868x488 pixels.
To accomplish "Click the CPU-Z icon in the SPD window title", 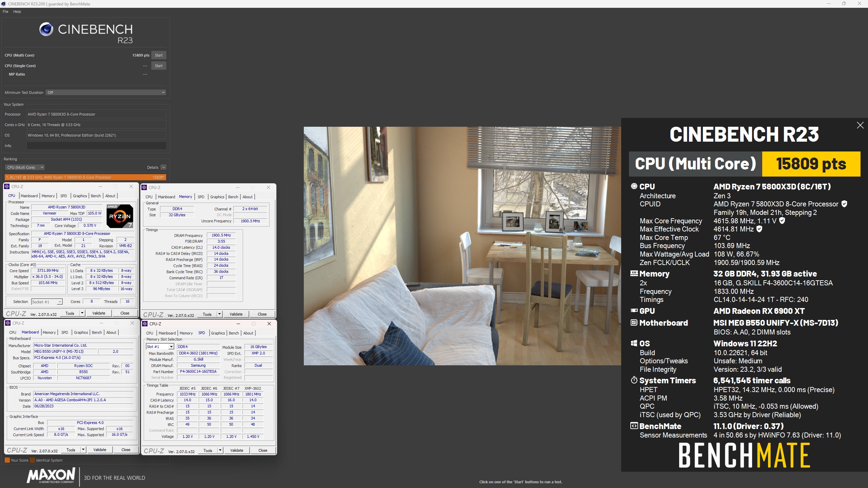I will (145, 324).
